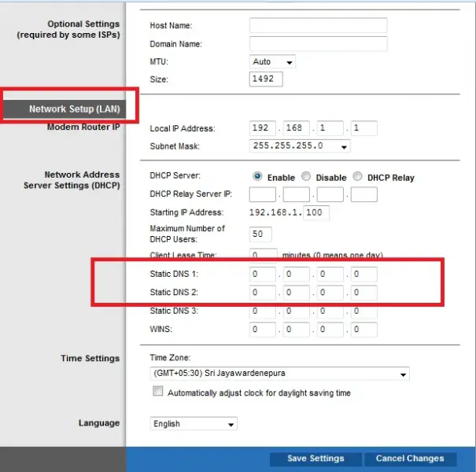
Task: Click Static DNS 3 fourth octet field
Action: click(364, 311)
